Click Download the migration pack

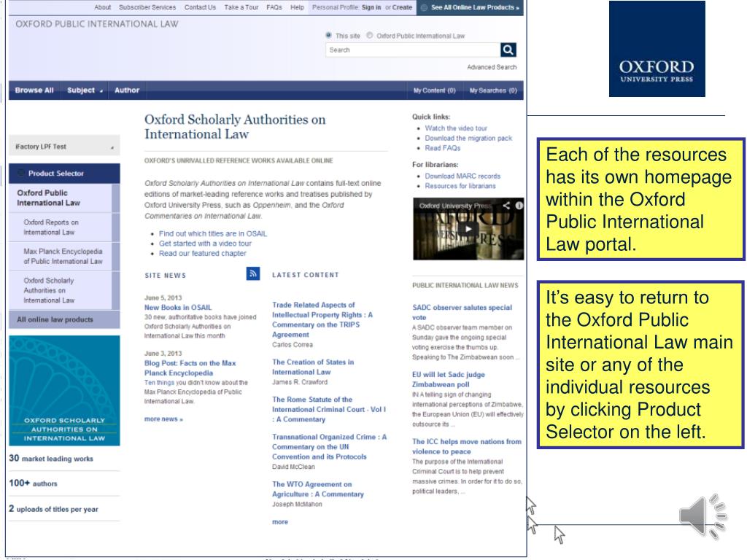[x=468, y=138]
